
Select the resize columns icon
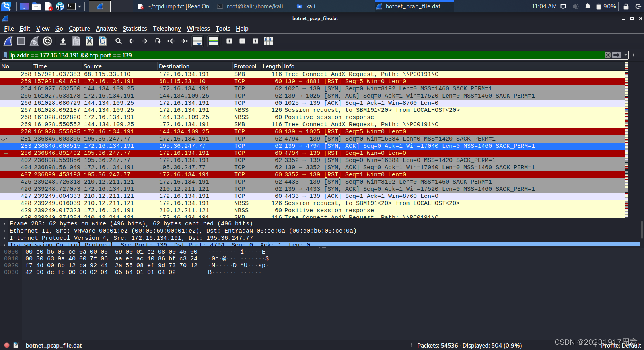pyautogui.click(x=268, y=41)
